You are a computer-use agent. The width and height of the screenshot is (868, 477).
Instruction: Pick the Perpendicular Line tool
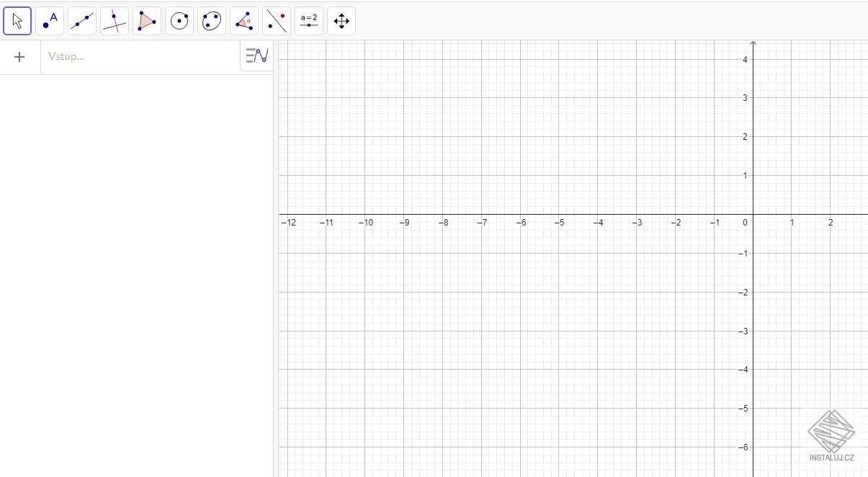(115, 21)
